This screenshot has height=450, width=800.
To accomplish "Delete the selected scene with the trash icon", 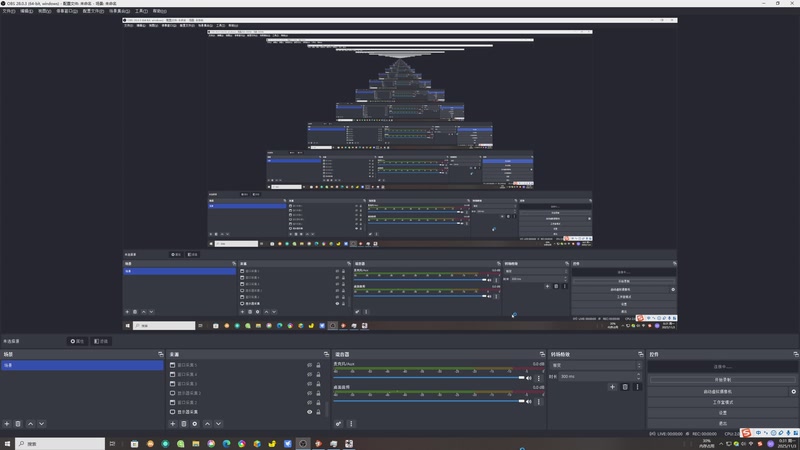I will (x=18, y=423).
